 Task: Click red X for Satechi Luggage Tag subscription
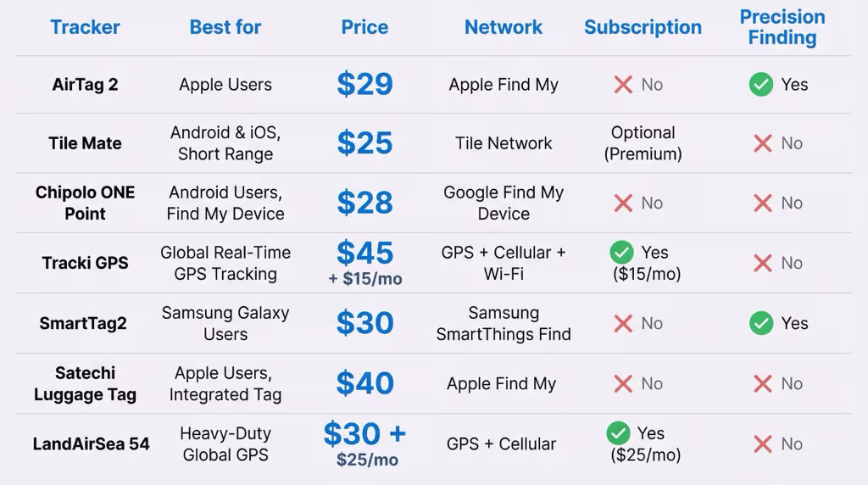[623, 384]
